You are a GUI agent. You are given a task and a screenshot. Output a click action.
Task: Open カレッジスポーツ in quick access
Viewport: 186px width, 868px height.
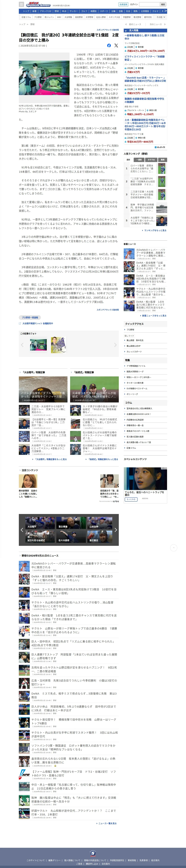134,351
